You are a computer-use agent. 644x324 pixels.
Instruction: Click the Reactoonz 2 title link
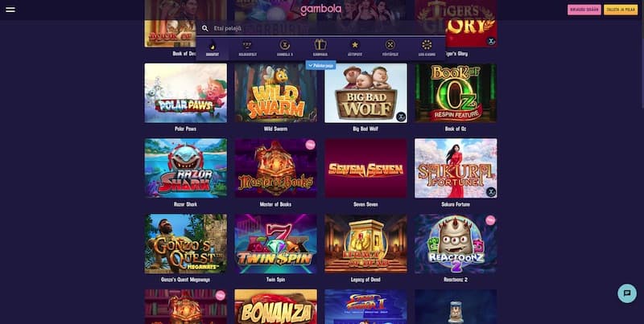pyautogui.click(x=456, y=280)
